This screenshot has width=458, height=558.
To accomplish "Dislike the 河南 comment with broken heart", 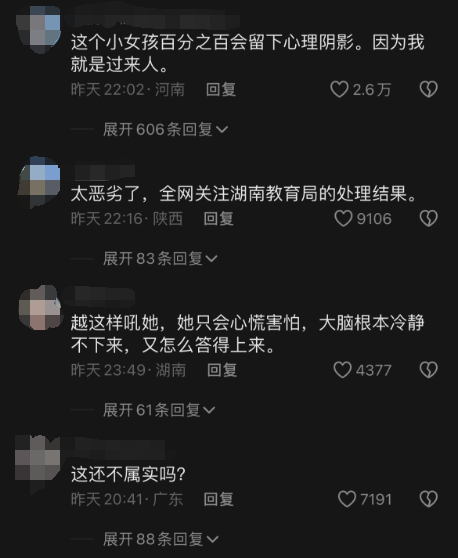I will tap(428, 89).
